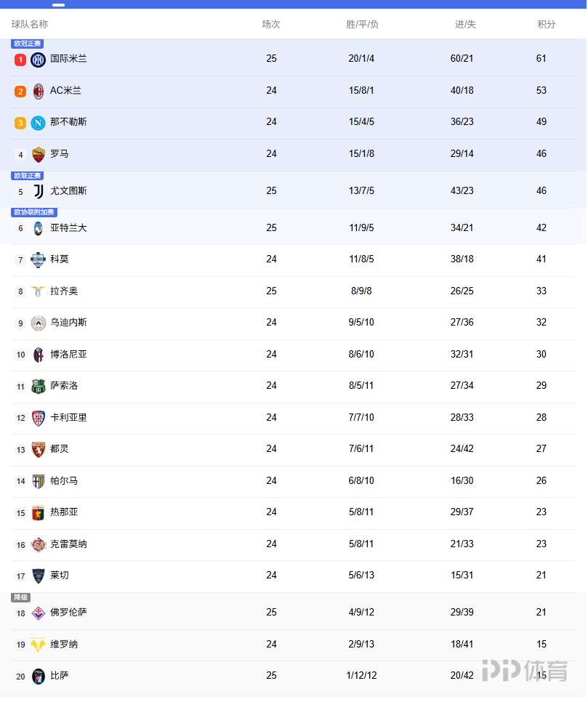Click the 欧冠正赛 qualification tag
The width and height of the screenshot is (588, 702).
tap(28, 44)
